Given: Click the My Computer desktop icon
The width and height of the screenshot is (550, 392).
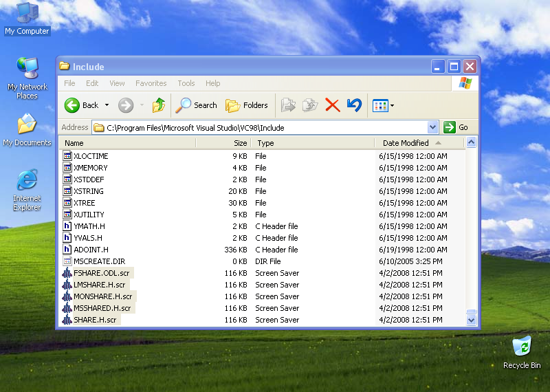Looking at the screenshot, I should pyautogui.click(x=27, y=13).
